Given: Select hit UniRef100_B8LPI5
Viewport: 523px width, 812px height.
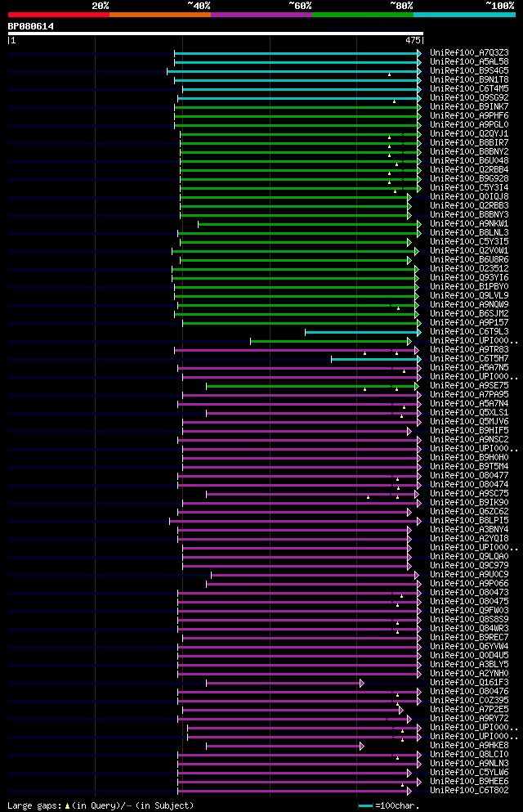Looking at the screenshot, I should 469,520.
